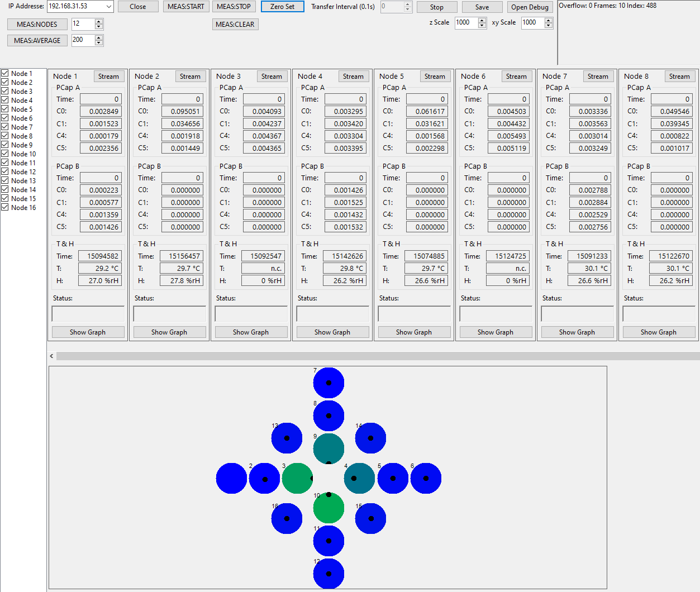
Task: Click the blue sensor circle numbered 13
Action: pyautogui.click(x=287, y=438)
